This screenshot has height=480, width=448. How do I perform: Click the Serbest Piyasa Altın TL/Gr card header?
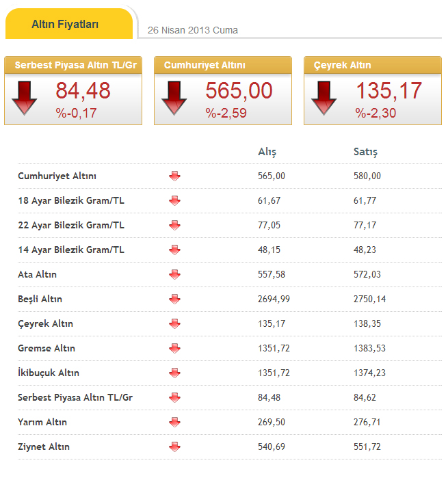pos(73,66)
